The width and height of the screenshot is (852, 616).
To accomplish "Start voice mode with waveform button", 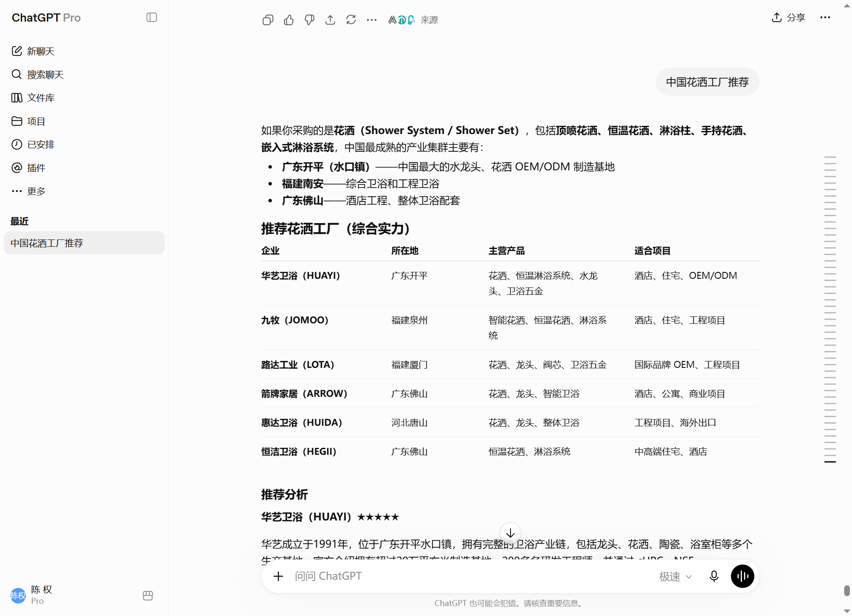I will [743, 576].
